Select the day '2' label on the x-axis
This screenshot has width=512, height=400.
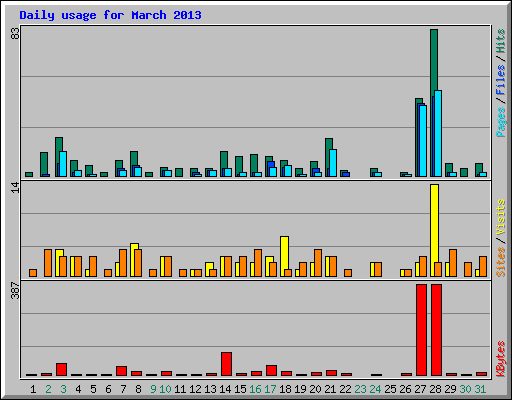(x=48, y=389)
